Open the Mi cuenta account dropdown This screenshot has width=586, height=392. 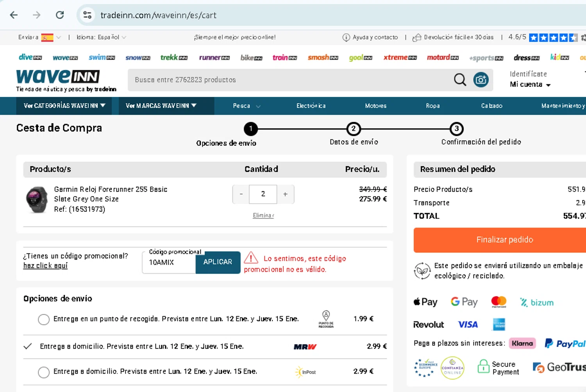click(x=530, y=84)
